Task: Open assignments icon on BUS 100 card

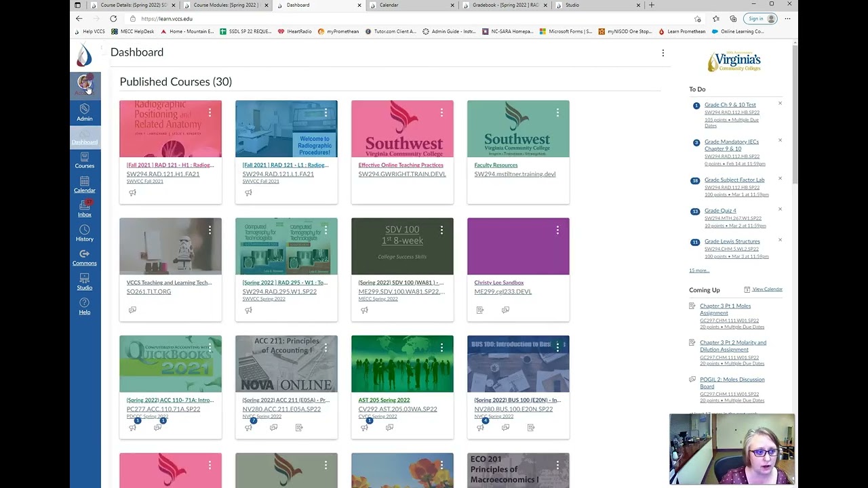Action: pyautogui.click(x=530, y=428)
